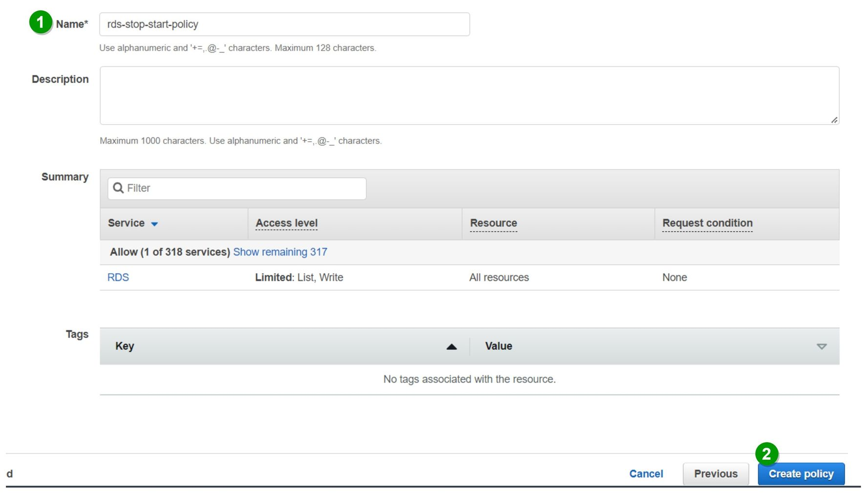Click the Value column down triangle

[821, 346]
